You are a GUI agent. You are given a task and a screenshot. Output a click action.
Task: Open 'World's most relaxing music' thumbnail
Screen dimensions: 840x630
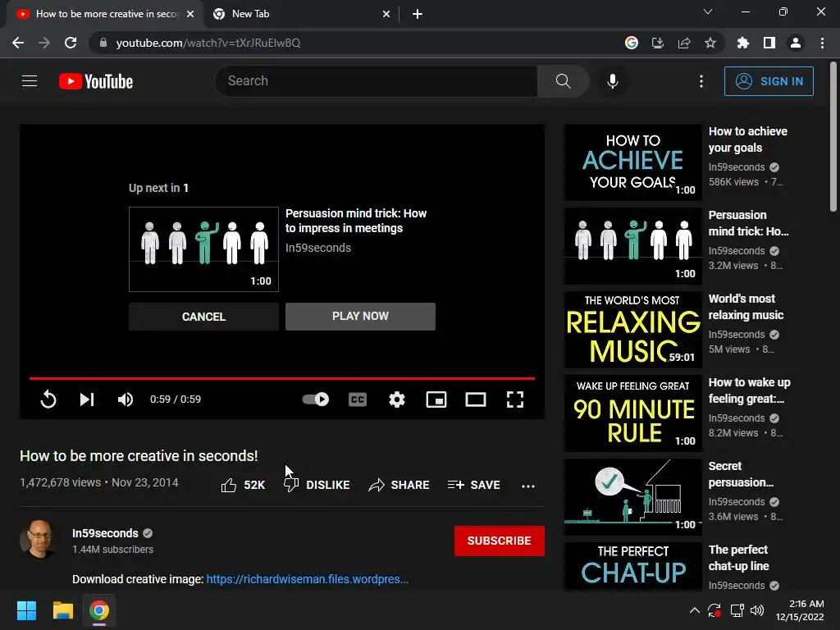click(x=632, y=330)
